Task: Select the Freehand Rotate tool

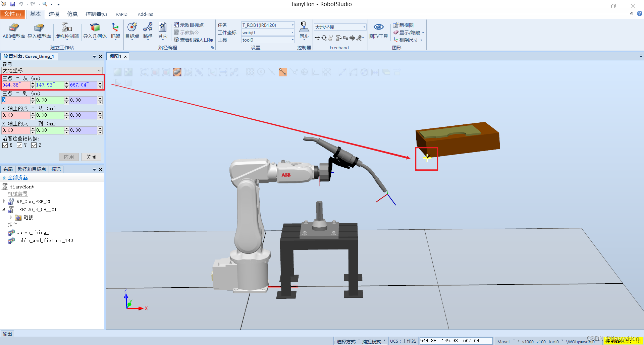Action: tap(324, 38)
